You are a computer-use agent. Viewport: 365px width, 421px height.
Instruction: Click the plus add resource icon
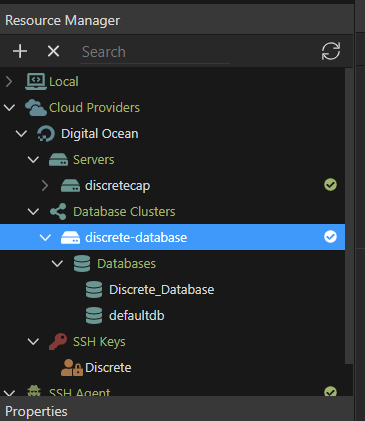click(20, 51)
